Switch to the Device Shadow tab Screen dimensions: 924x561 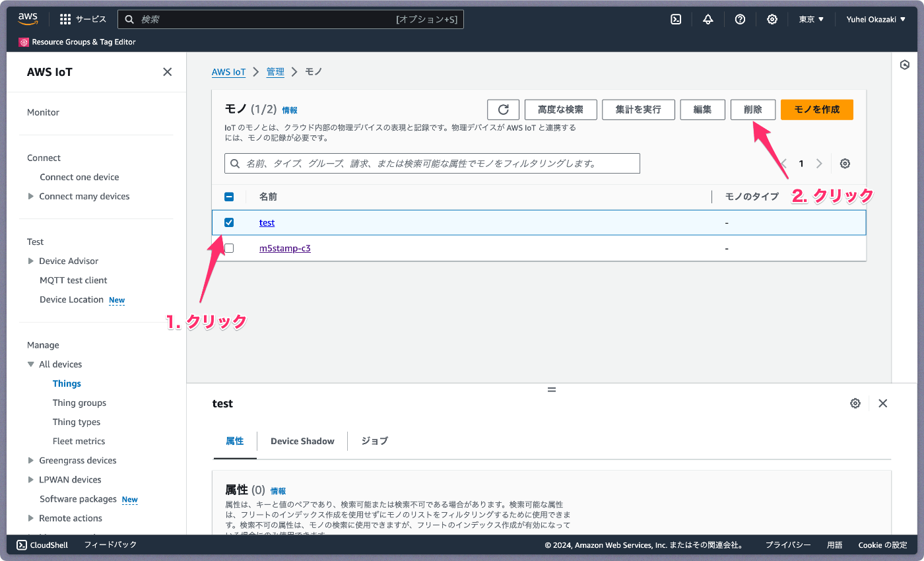pyautogui.click(x=302, y=441)
